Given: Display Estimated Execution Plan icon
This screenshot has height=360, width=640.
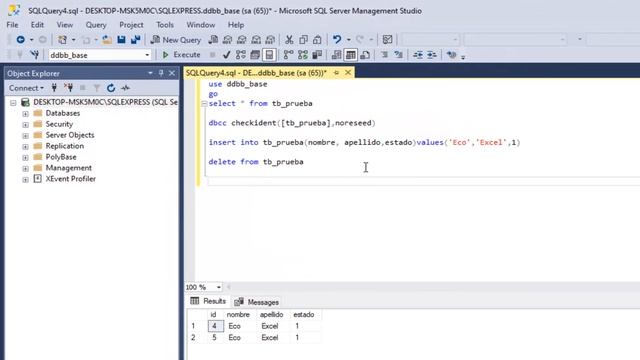Looking at the screenshot, I should click(241, 55).
